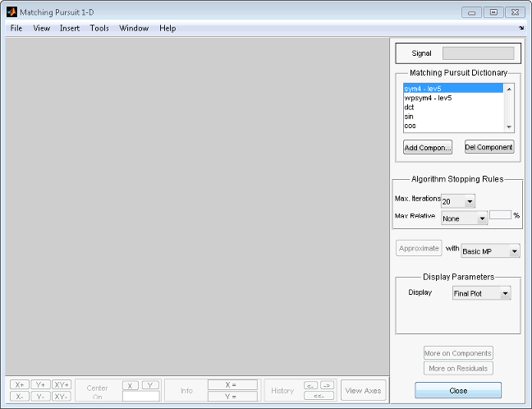Screen dimensions: 532x409
Task: Click the percent value input field
Action: tap(500, 215)
